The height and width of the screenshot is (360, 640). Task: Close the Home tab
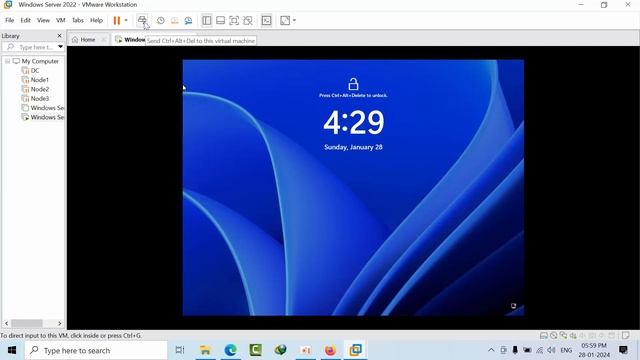tap(104, 40)
